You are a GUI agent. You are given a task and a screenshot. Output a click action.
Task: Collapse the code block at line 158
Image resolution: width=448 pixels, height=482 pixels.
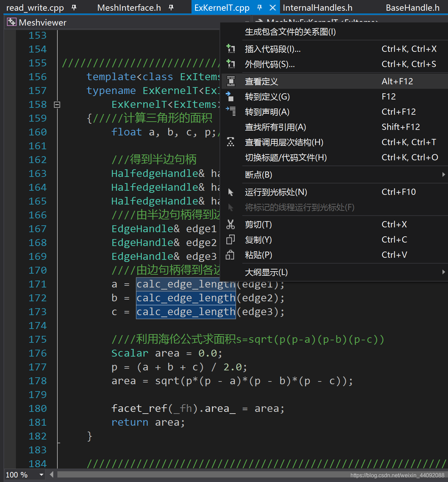pos(57,104)
